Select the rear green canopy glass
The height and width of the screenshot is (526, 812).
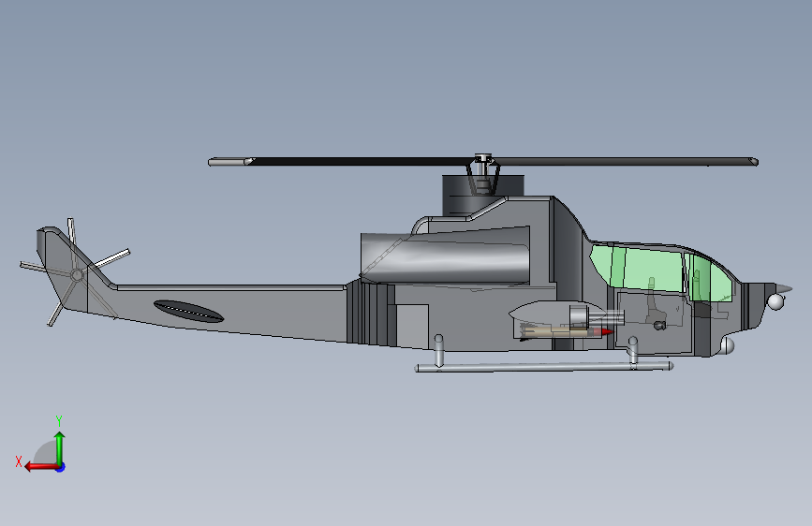click(637, 270)
